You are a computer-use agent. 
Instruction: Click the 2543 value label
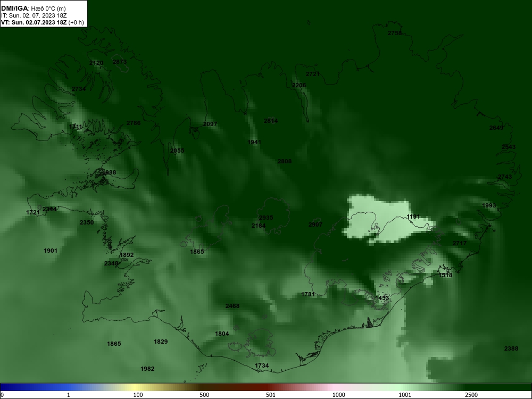click(509, 147)
